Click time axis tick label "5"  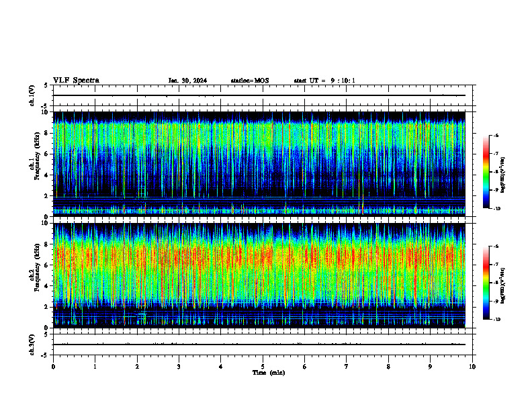pyautogui.click(x=263, y=367)
